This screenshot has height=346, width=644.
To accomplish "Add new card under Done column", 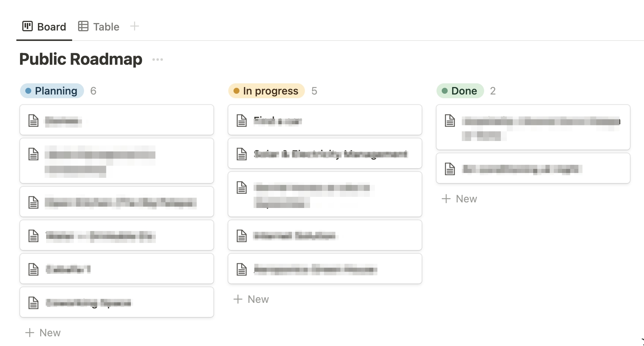I will click(x=459, y=199).
